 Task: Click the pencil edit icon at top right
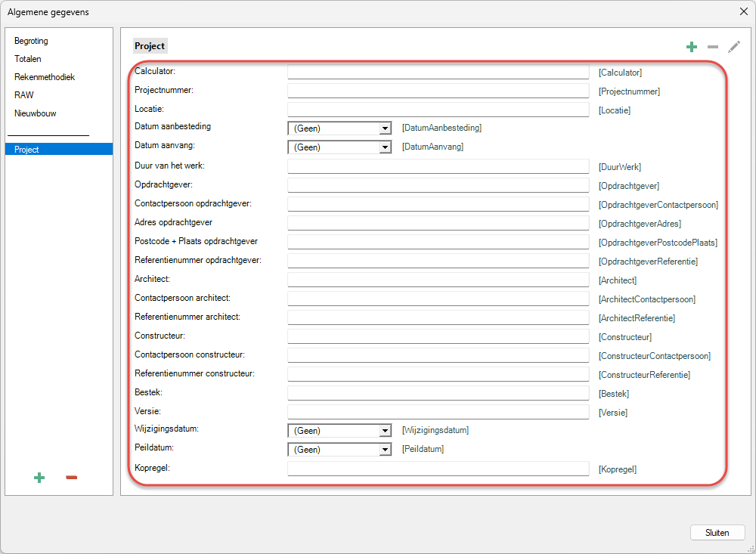click(734, 47)
